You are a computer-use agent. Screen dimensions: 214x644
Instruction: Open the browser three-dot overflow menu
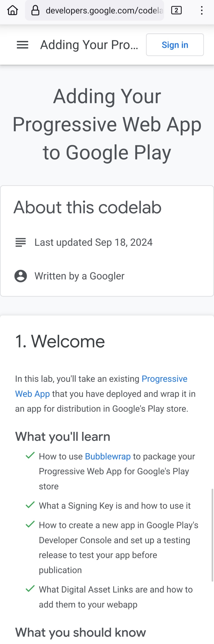(201, 11)
